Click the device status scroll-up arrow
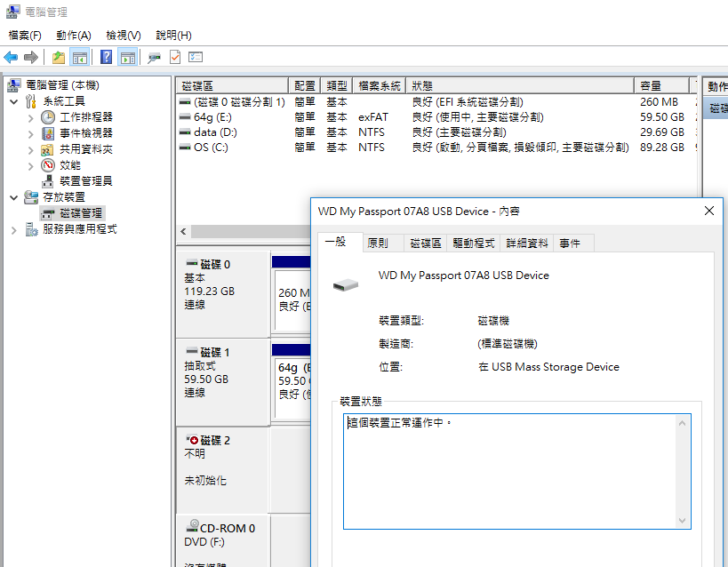 tap(682, 422)
